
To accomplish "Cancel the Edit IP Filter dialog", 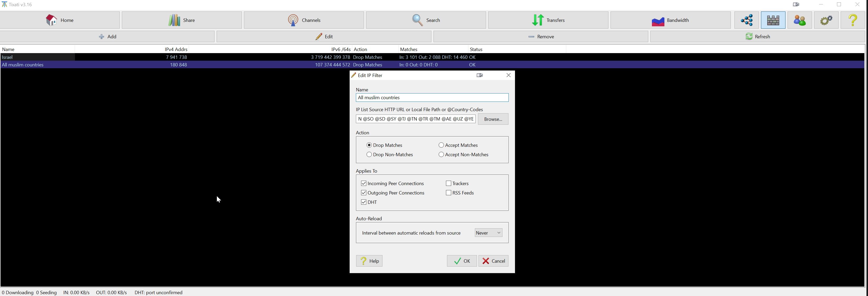I will point(493,261).
